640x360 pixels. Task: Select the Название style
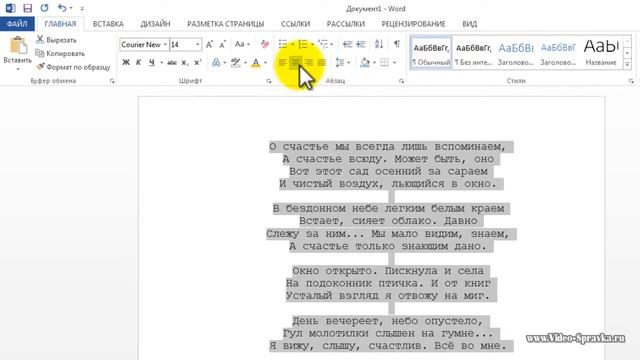click(601, 53)
